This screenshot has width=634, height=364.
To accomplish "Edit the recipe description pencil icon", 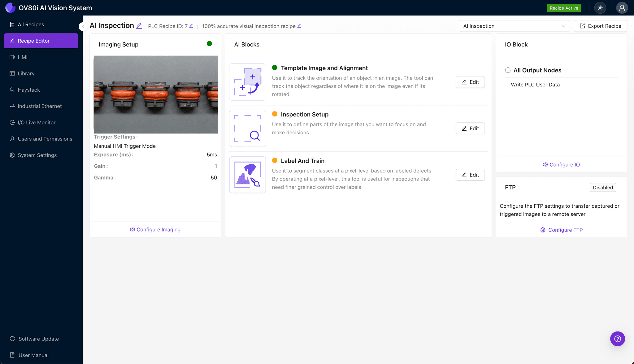I will click(x=299, y=26).
